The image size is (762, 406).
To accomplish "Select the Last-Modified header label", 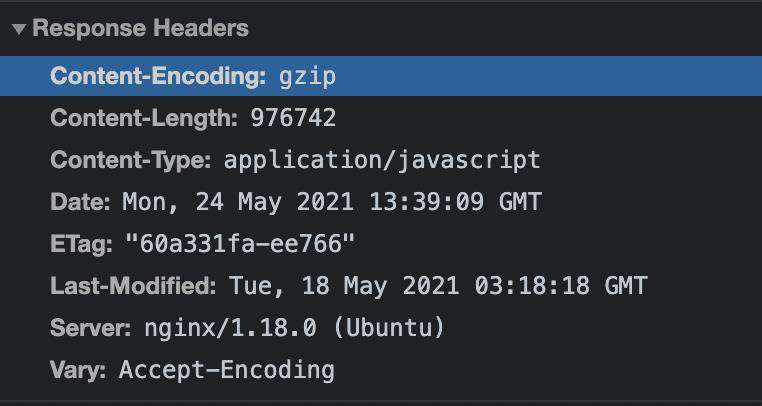I will tap(133, 285).
